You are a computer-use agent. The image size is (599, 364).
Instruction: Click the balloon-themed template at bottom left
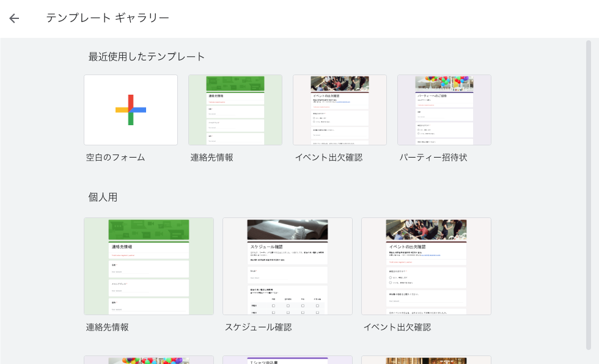pyautogui.click(x=149, y=357)
